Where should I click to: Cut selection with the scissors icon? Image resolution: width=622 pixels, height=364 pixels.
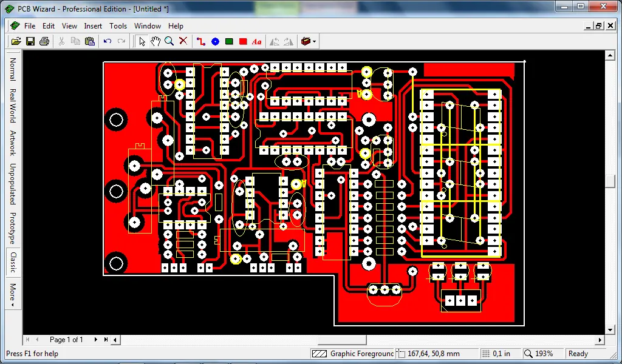[61, 41]
